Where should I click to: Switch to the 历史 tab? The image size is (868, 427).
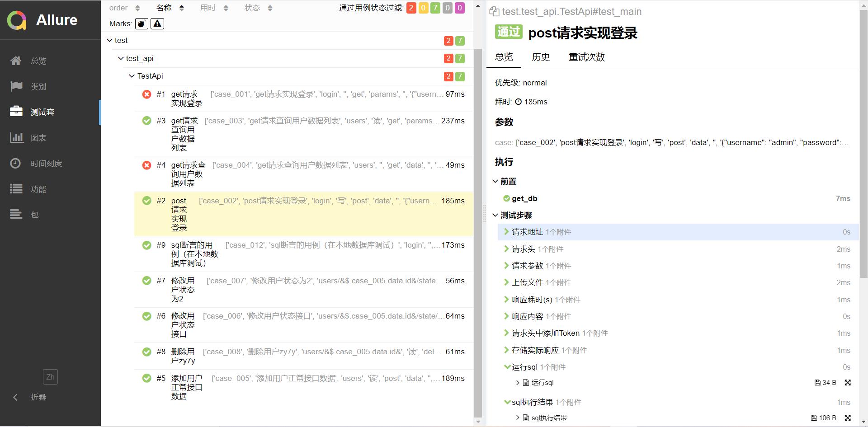541,57
